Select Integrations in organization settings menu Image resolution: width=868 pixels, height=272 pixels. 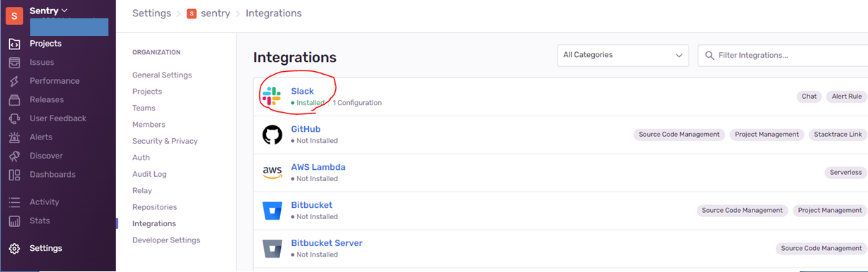tap(154, 223)
